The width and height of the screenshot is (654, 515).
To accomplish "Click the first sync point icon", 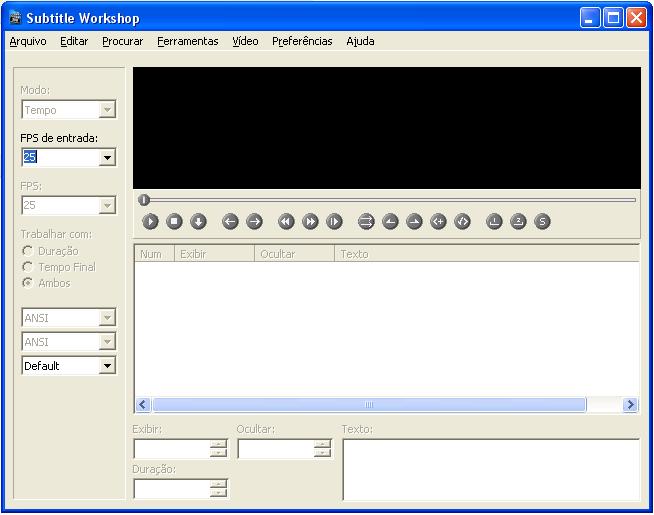I will [494, 221].
